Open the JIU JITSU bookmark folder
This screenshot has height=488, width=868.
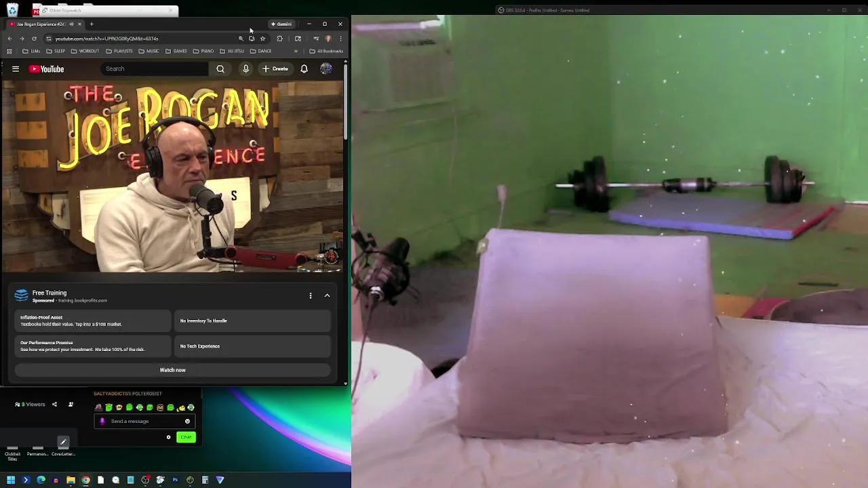click(232, 51)
